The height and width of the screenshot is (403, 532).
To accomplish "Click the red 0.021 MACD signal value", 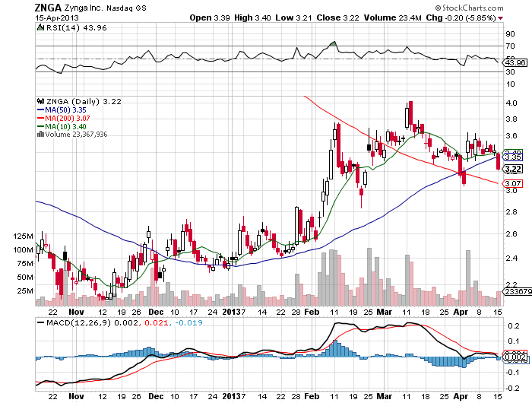I will point(157,322).
